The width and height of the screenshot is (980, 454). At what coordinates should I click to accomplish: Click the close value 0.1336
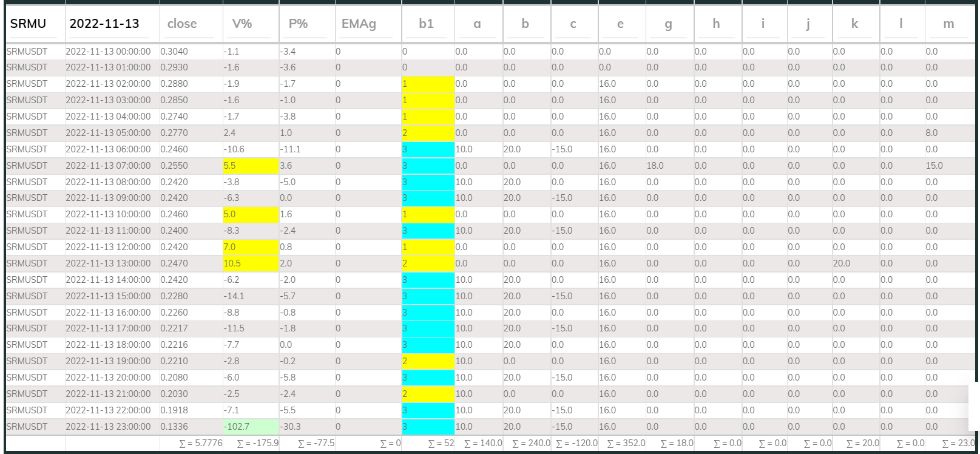[174, 427]
